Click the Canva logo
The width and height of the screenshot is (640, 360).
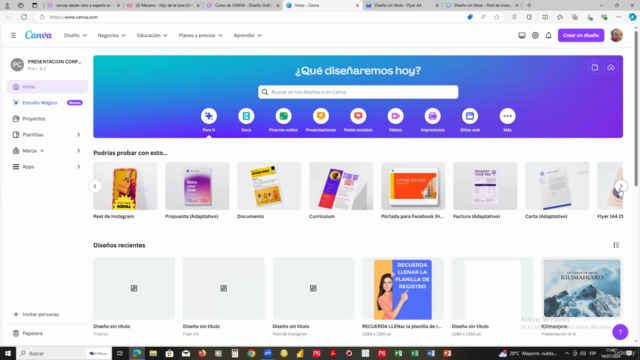tap(38, 35)
